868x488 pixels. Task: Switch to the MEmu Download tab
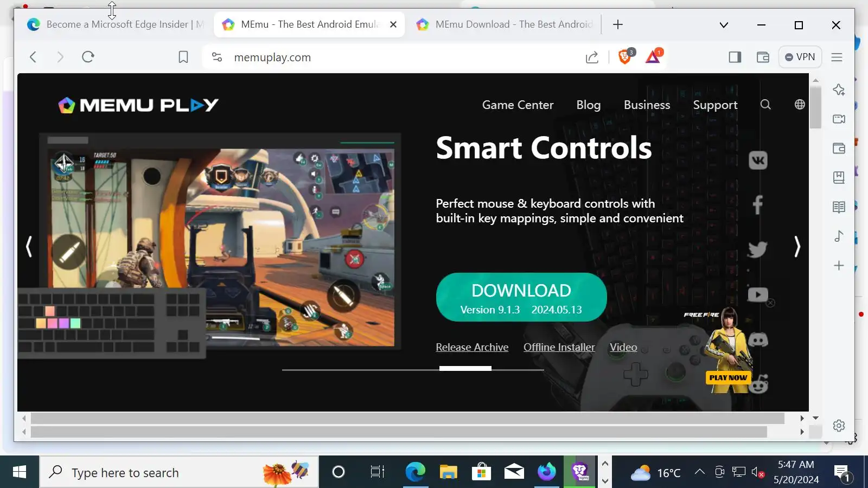tap(505, 24)
